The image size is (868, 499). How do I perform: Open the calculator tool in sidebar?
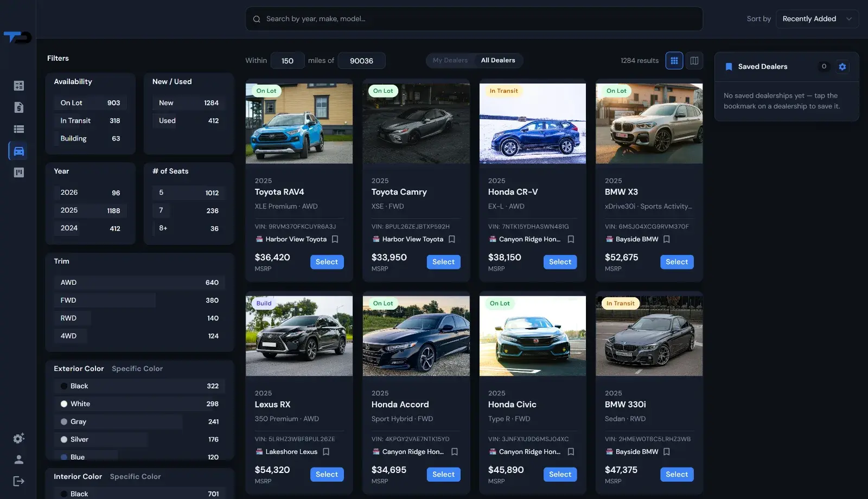[18, 86]
